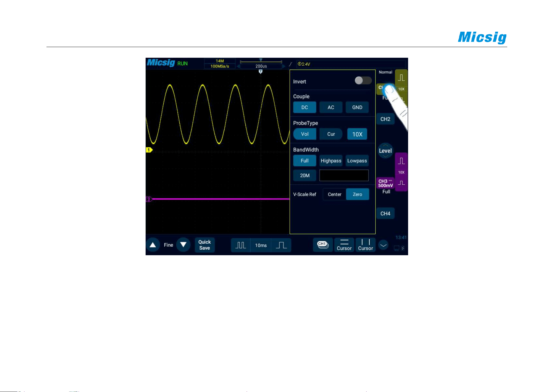Tap the up arrow next to Fine
The image size is (554, 392).
click(x=153, y=245)
